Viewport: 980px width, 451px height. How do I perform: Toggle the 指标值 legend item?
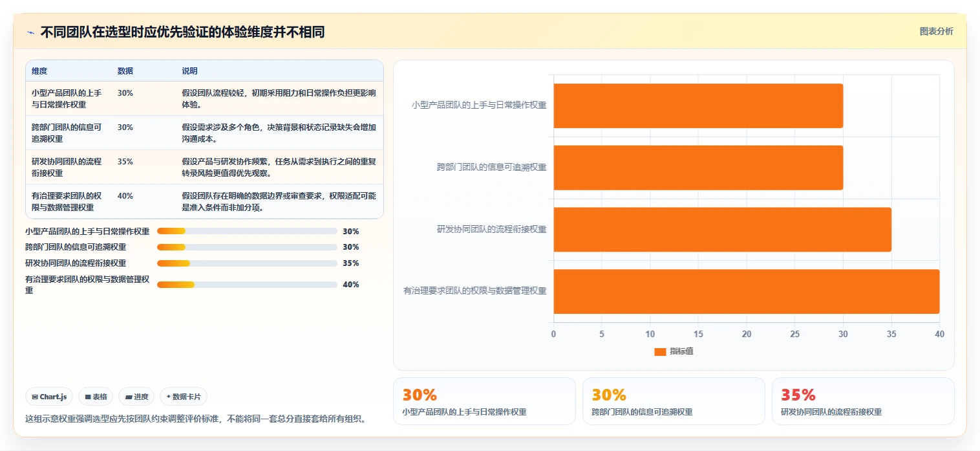coord(674,351)
